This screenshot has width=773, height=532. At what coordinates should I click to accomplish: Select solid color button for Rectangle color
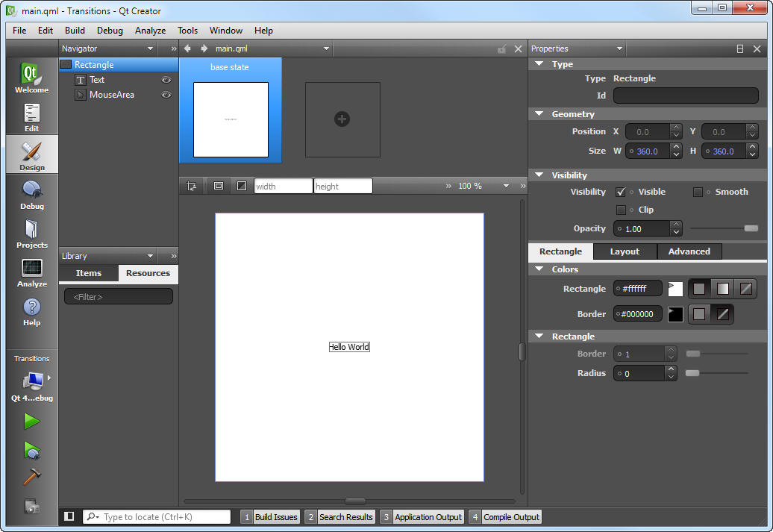coord(699,289)
